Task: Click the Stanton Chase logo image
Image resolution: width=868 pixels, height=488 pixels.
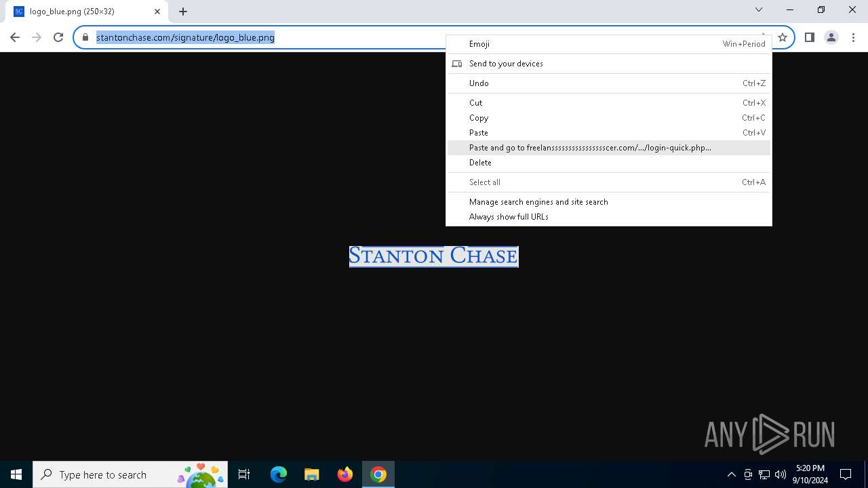Action: coord(434,256)
